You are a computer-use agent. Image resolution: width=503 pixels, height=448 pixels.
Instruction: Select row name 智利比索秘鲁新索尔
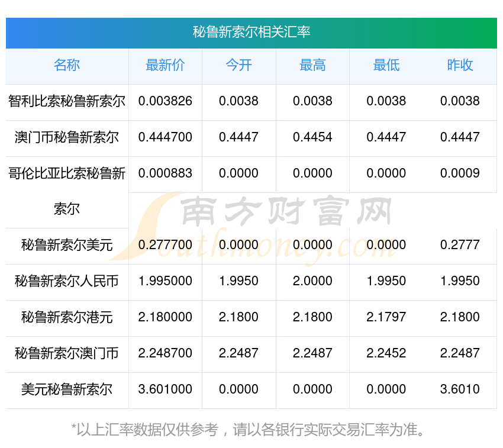(67, 101)
